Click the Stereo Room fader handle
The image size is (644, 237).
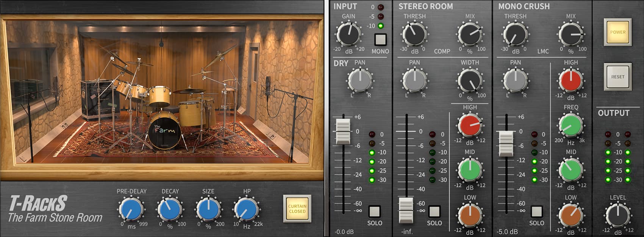(x=406, y=210)
